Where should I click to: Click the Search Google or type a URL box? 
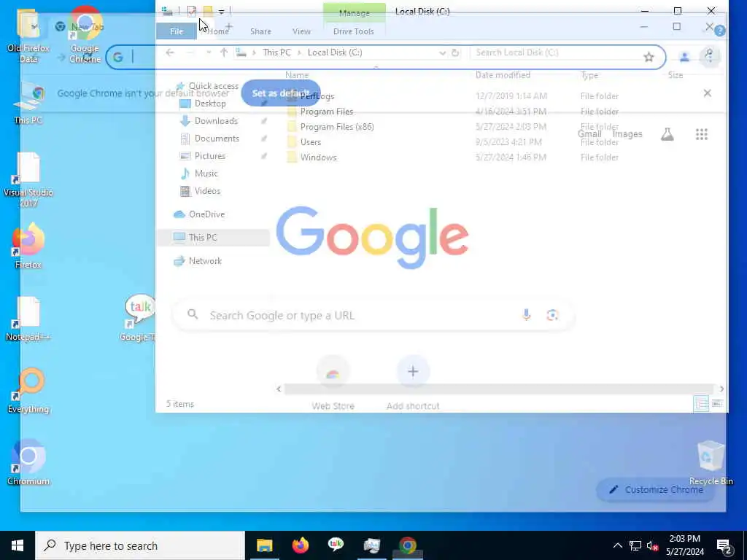[373, 315]
